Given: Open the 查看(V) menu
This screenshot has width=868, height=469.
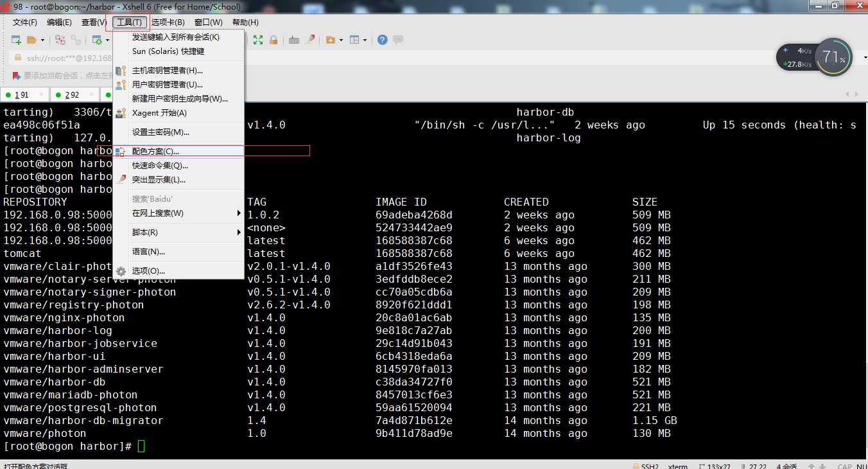Looking at the screenshot, I should 94,22.
